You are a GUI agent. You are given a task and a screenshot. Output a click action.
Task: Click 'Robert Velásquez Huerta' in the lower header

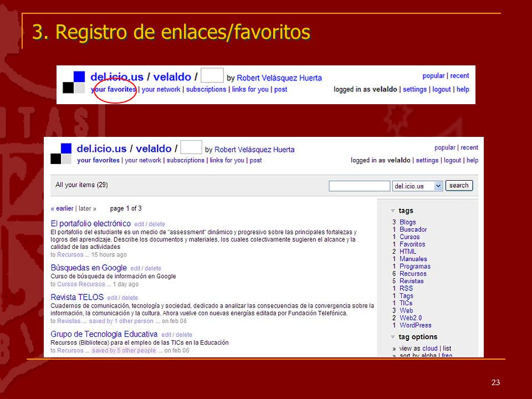click(x=254, y=150)
